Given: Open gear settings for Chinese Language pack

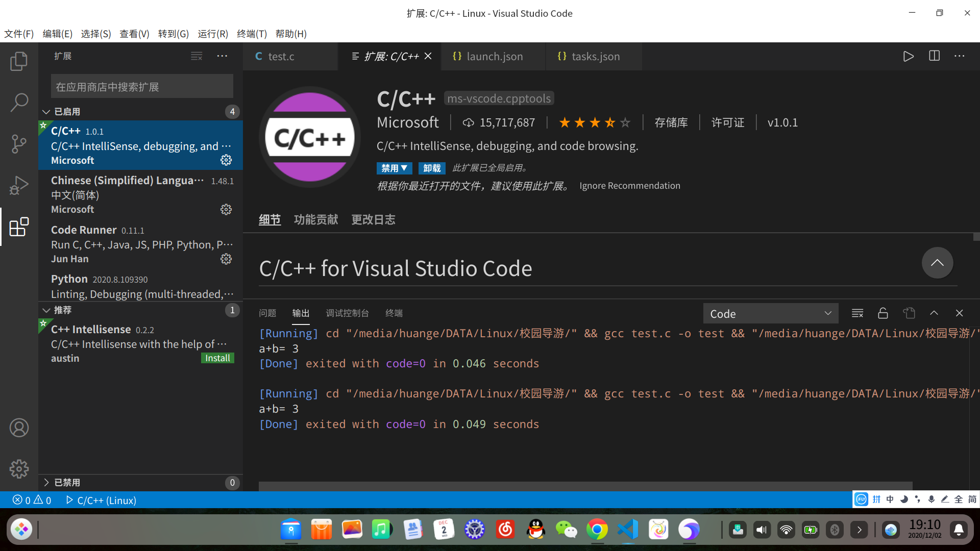Looking at the screenshot, I should (226, 210).
